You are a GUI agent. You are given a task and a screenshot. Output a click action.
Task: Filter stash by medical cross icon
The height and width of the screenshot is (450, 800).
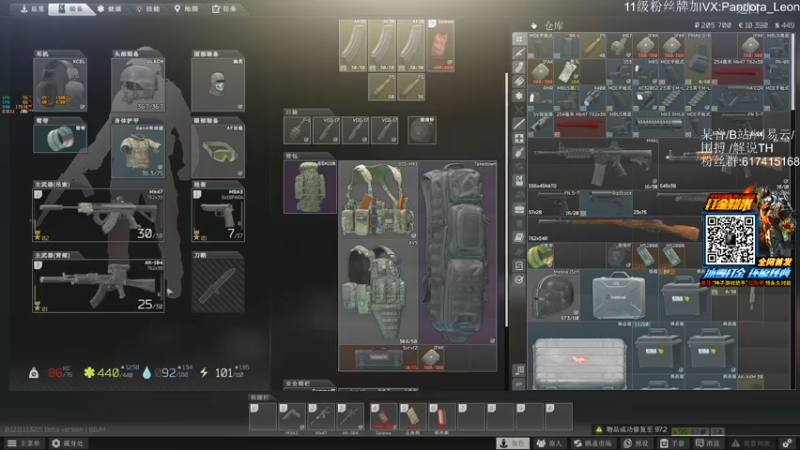coord(519,138)
